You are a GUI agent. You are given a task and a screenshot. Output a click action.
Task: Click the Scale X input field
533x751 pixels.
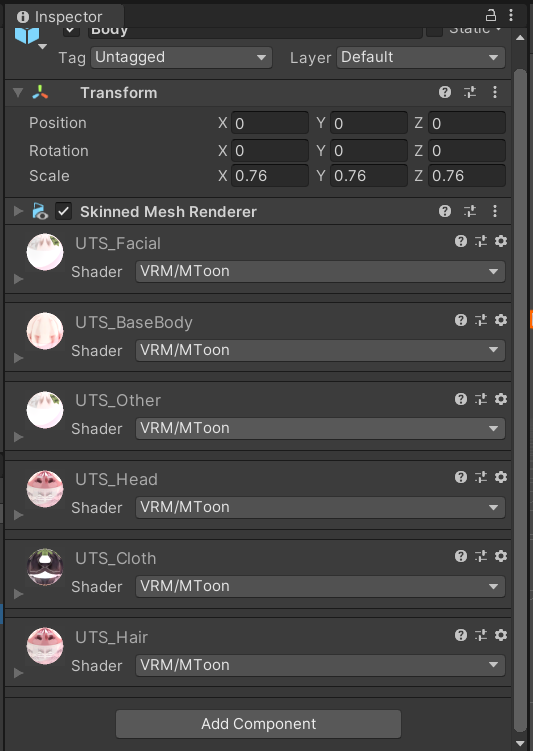coord(270,176)
